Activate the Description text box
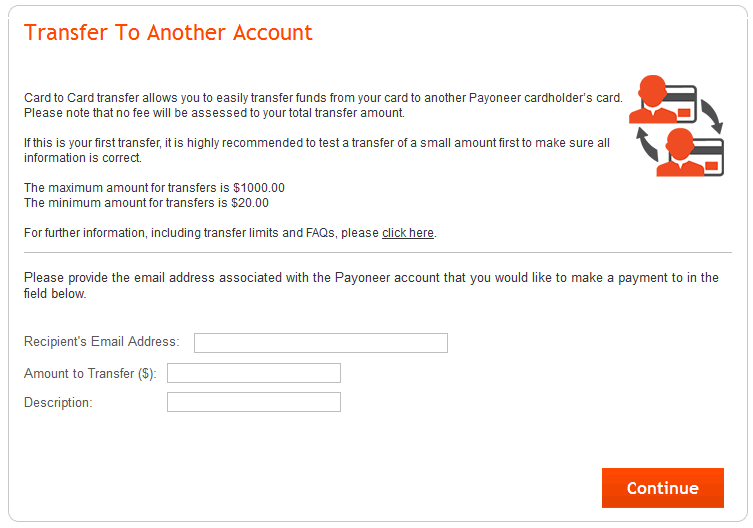 pyautogui.click(x=254, y=402)
